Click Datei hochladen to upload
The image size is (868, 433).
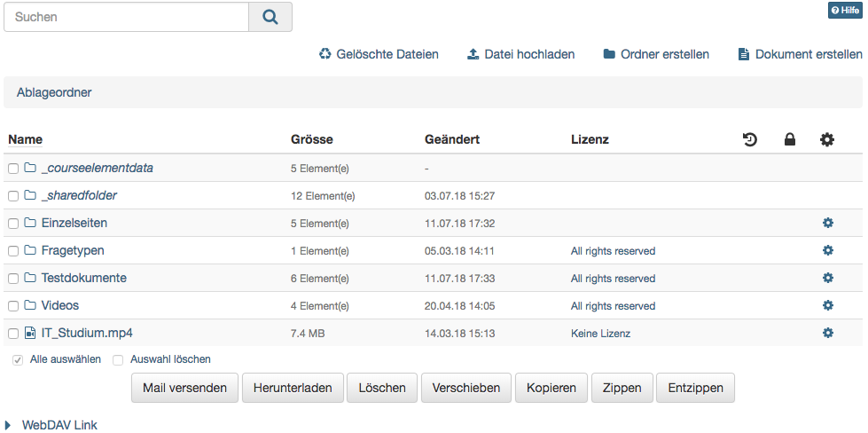(x=520, y=54)
